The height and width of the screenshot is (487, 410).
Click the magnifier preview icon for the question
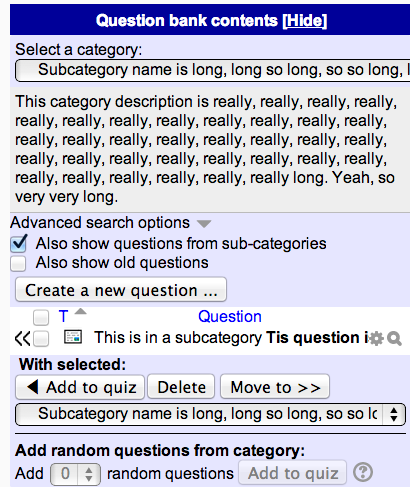[x=394, y=339]
